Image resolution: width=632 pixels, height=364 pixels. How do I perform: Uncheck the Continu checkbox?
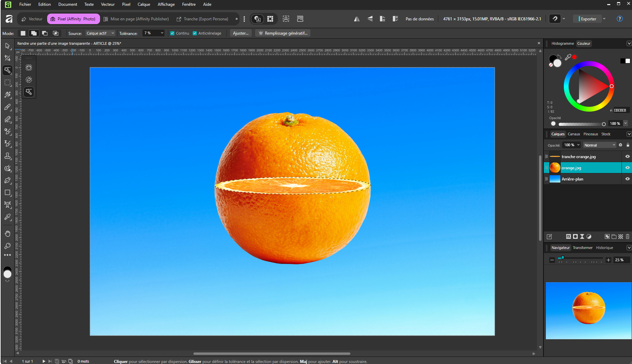[172, 33]
